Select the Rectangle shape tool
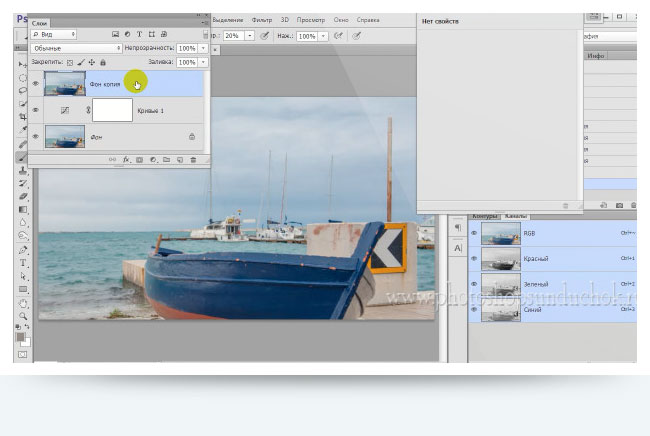The height and width of the screenshot is (436, 650). (x=23, y=289)
